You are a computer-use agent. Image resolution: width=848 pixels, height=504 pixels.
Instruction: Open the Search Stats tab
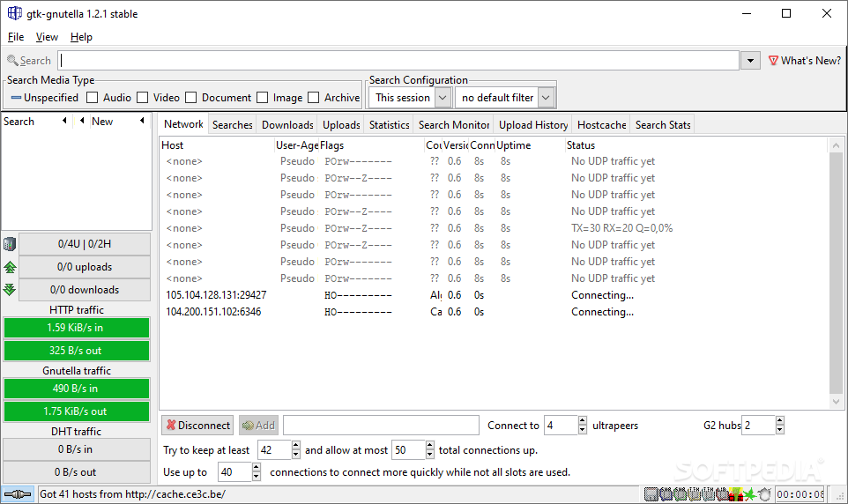coord(663,125)
